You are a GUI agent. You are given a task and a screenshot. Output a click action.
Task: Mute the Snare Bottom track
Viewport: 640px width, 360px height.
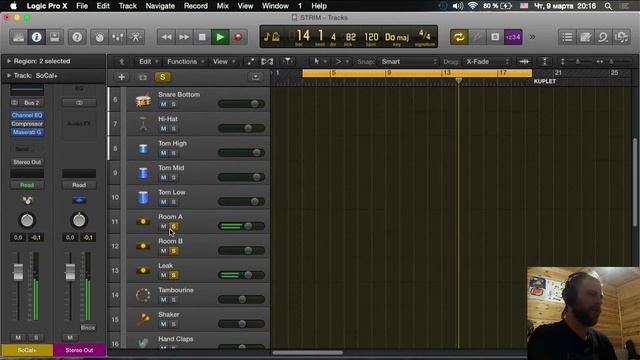click(163, 104)
